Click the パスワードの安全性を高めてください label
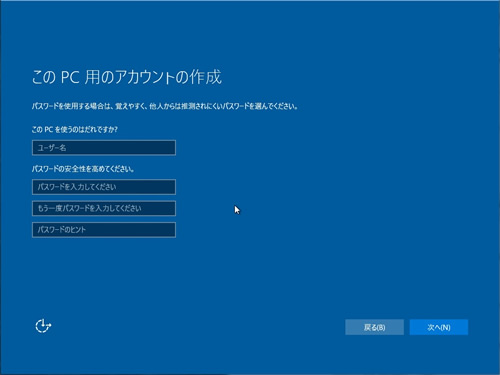Image resolution: width=500 pixels, height=375 pixels. 83,169
